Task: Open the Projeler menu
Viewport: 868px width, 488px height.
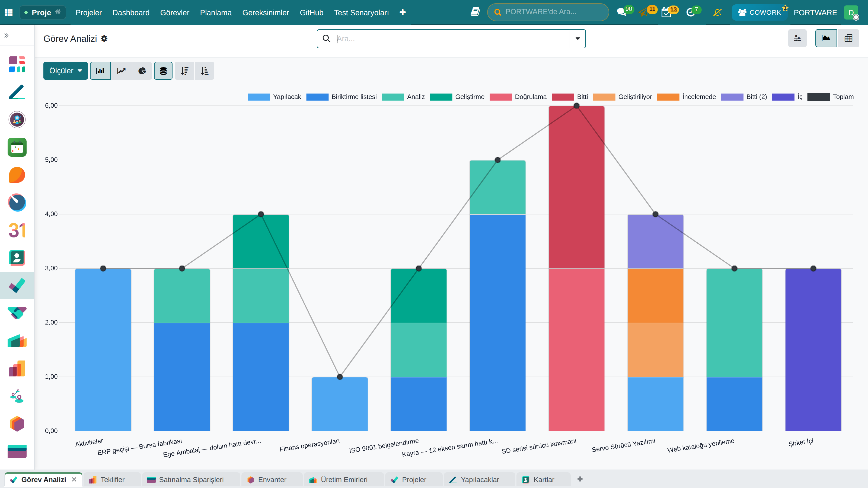Action: [89, 12]
